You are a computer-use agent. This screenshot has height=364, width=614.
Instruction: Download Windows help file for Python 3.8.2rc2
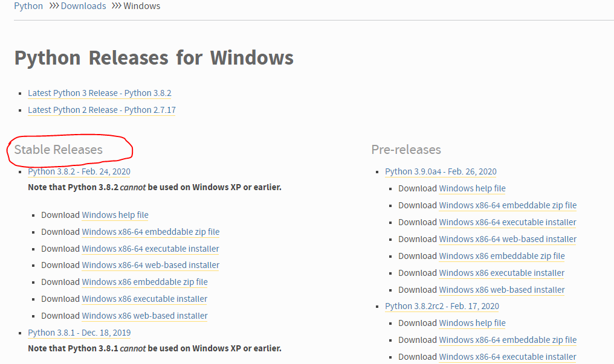coord(472,323)
